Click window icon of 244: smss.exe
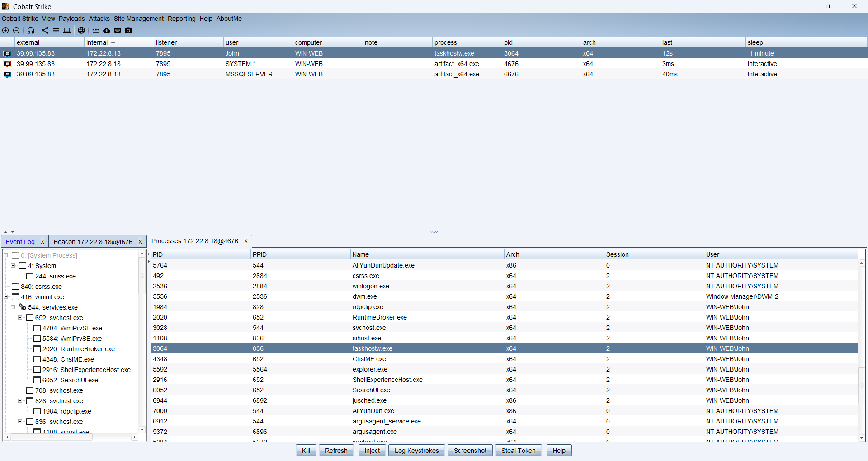Screen dimensions: 868x461 [x=30, y=276]
